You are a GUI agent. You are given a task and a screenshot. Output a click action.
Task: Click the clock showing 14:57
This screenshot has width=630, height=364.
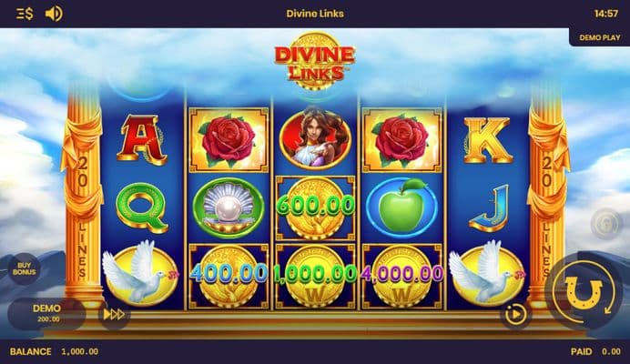coord(606,14)
